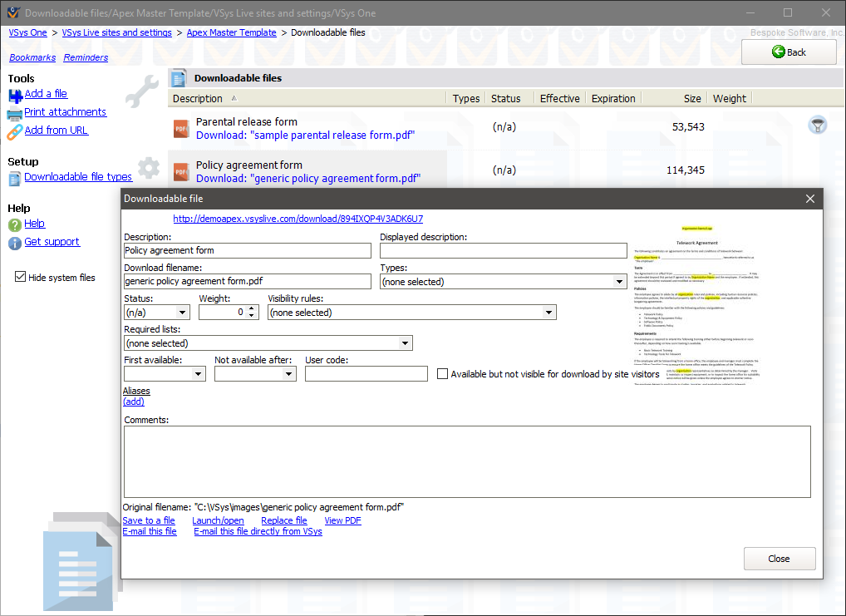846x616 pixels.
Task: Click the Add a file icon
Action: (15, 95)
